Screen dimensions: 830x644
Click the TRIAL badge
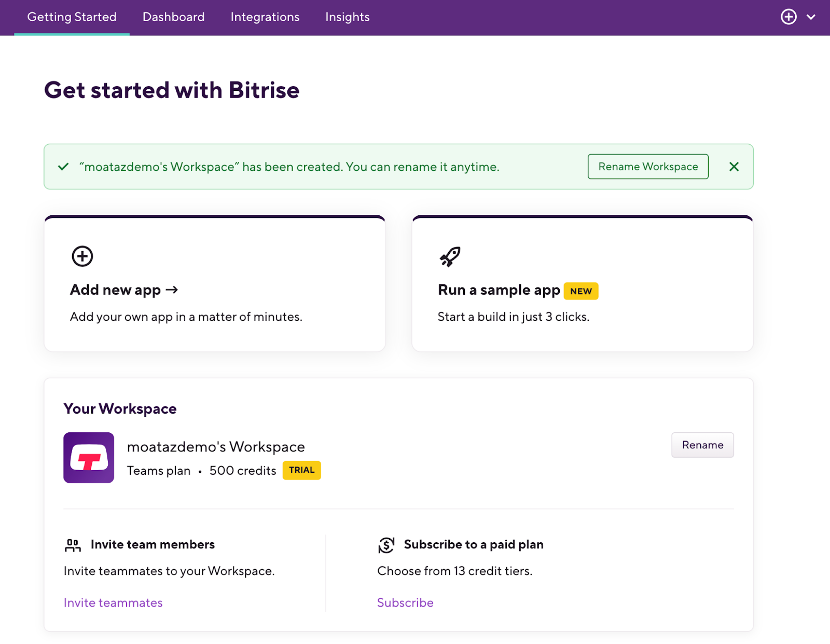click(301, 470)
